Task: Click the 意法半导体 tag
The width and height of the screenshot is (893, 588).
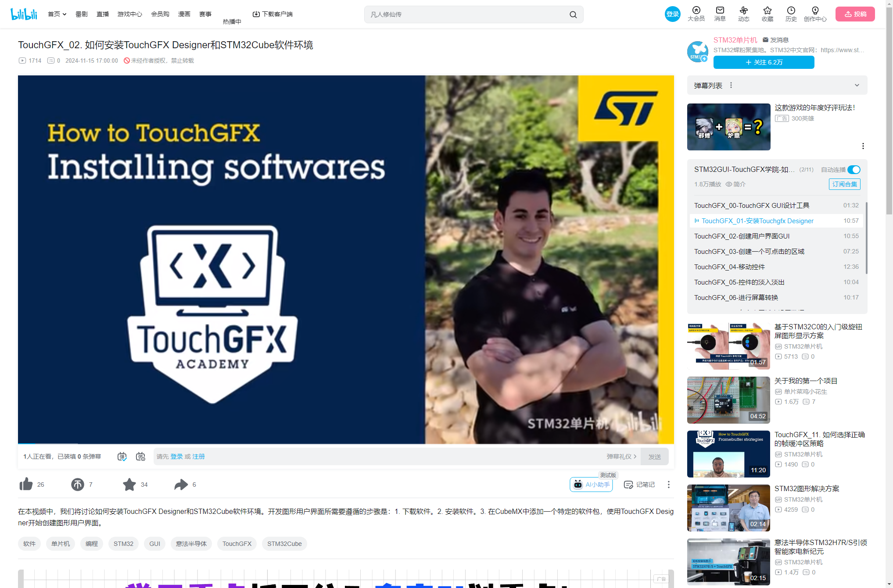Action: (x=191, y=544)
